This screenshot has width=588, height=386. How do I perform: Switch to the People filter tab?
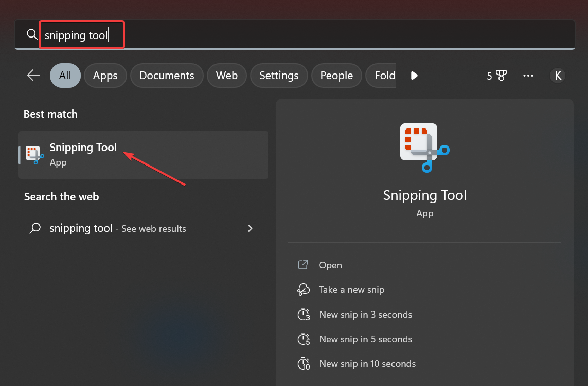[x=337, y=76]
